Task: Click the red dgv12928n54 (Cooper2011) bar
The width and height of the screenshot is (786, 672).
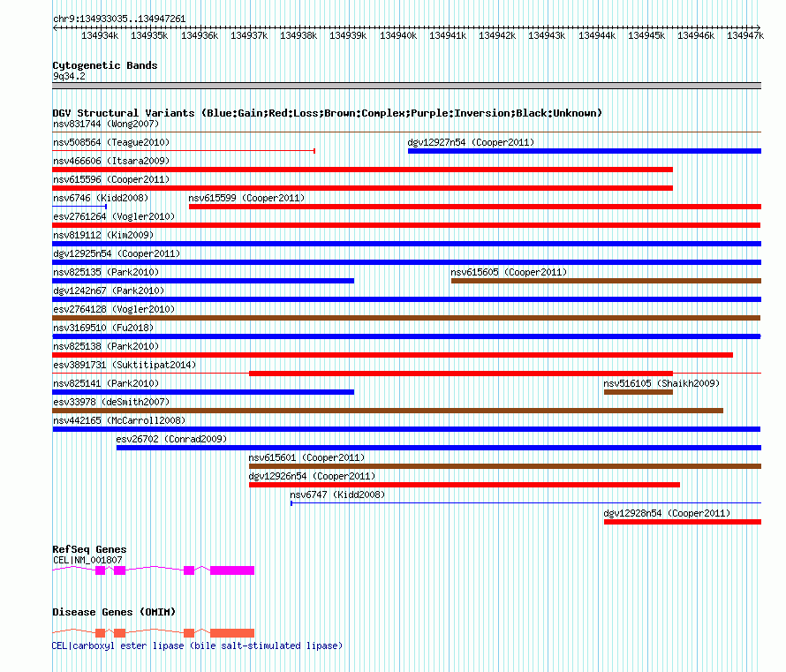Action: tap(683, 522)
